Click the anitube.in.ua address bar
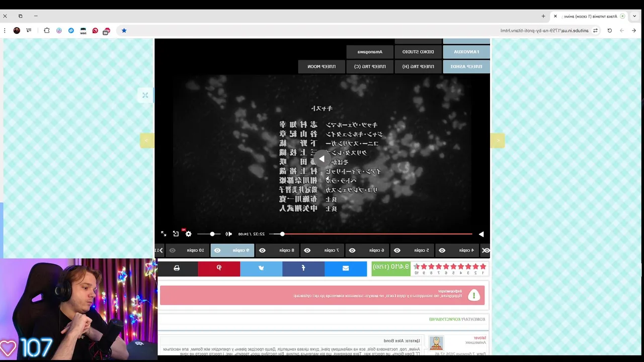Screen dimensions: 644x362 point(544,31)
